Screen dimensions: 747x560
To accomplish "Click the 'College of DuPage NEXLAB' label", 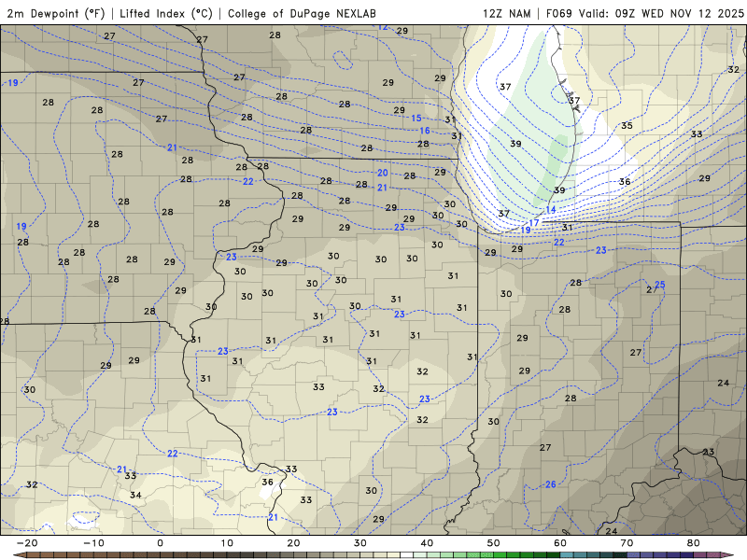I will click(302, 13).
